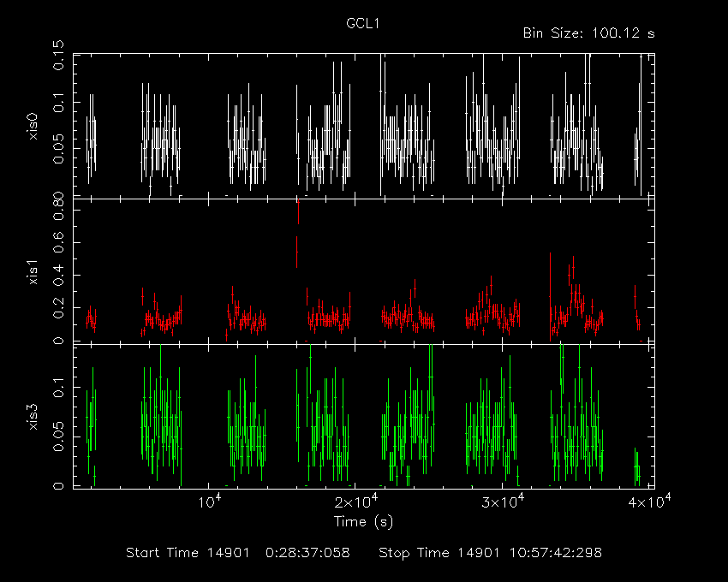The image size is (728, 582).
Task: Select the xis3 panel axis label
Action: coord(33,417)
